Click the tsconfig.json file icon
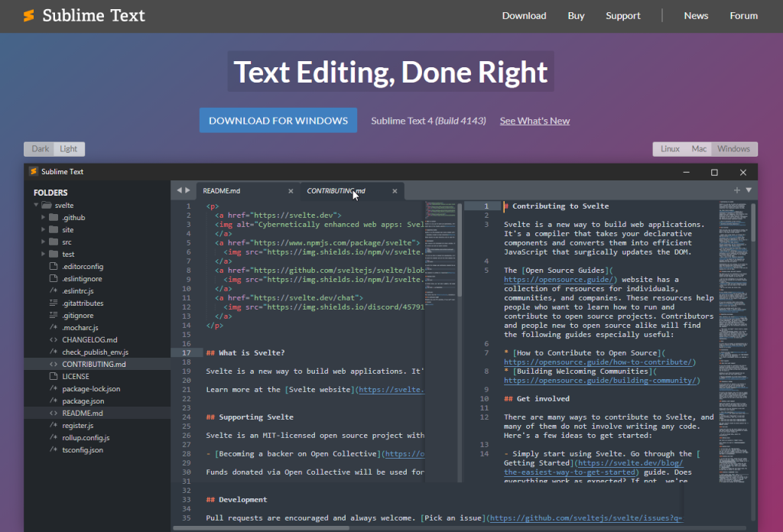 54,449
